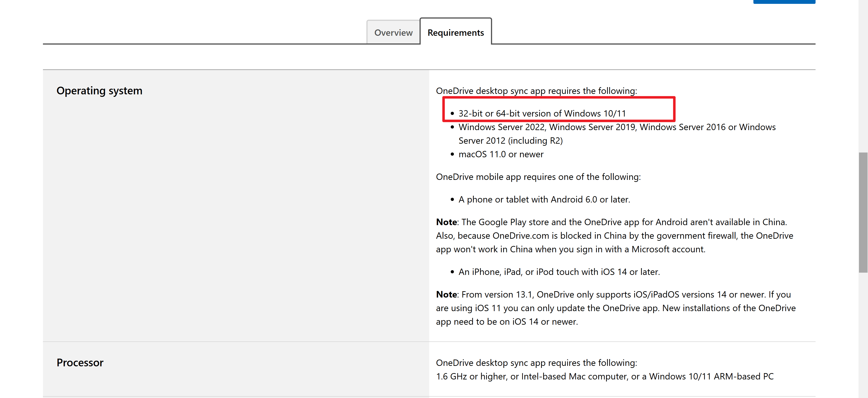Switch to the Overview tab
The width and height of the screenshot is (868, 398).
[x=393, y=32]
